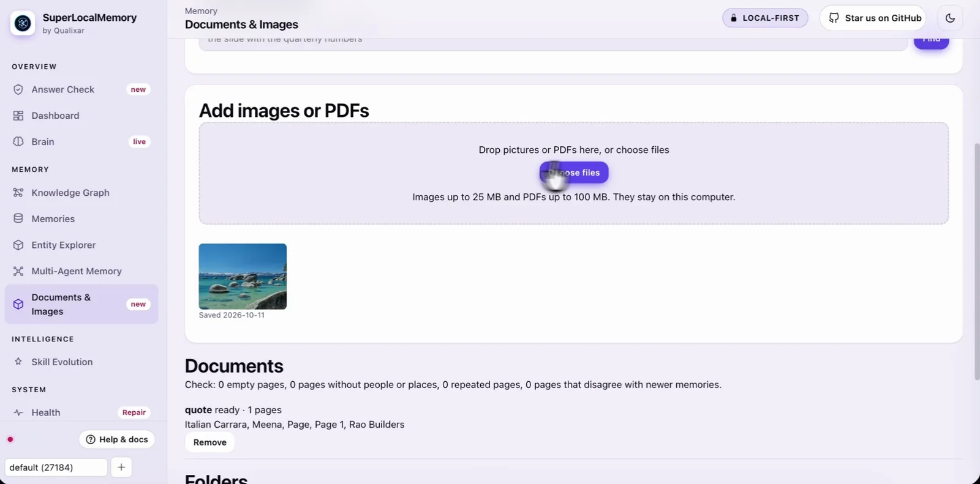Open the Brain icon in sidebar

[18, 141]
